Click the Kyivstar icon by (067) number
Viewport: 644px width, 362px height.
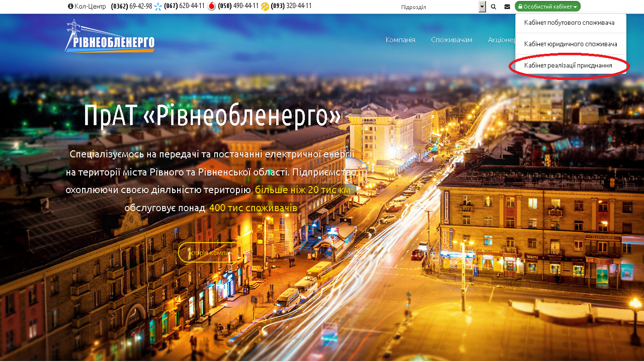[x=158, y=7]
